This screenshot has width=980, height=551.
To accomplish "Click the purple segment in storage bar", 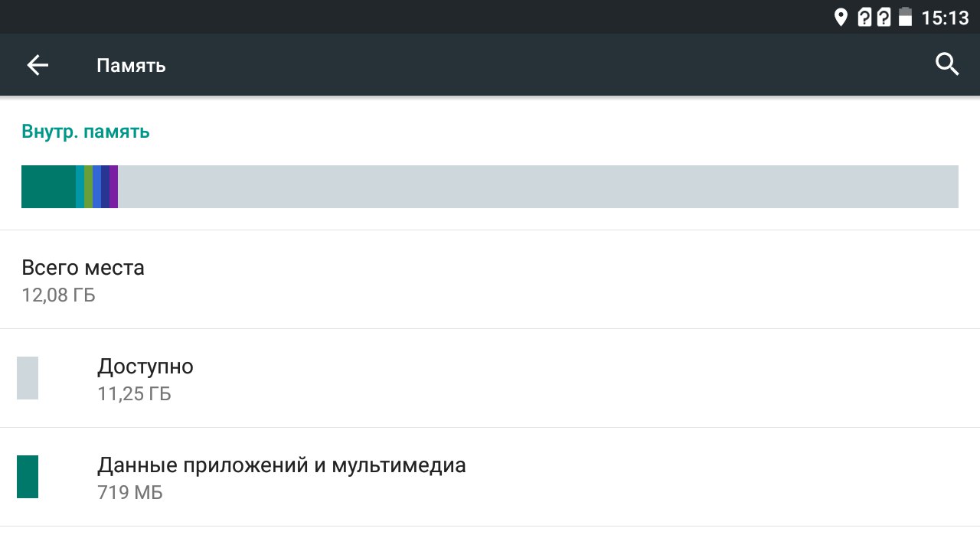I will 113,187.
